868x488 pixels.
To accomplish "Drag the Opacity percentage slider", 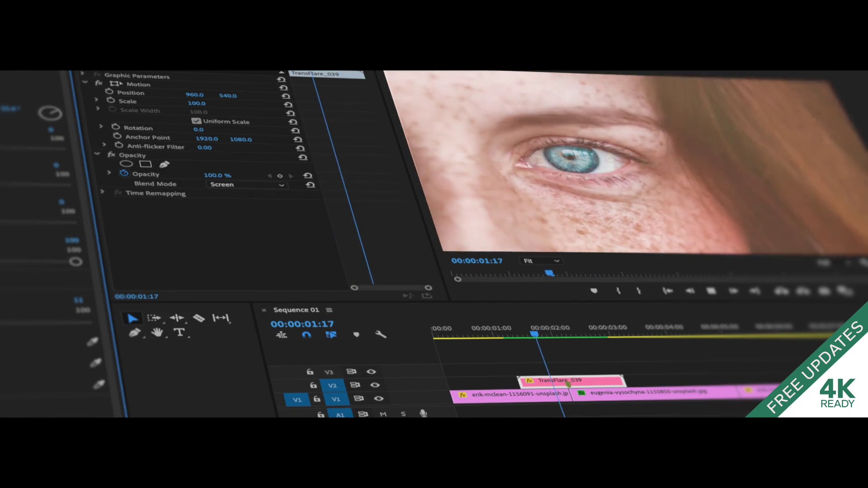I will point(217,174).
